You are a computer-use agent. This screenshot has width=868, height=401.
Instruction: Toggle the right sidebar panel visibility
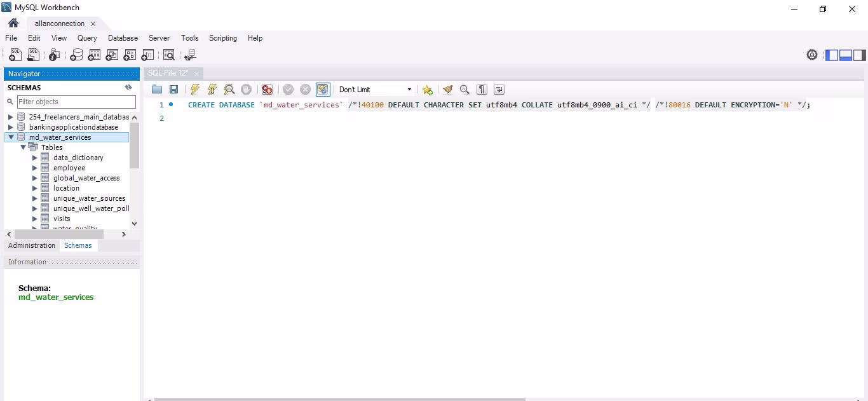click(x=860, y=55)
